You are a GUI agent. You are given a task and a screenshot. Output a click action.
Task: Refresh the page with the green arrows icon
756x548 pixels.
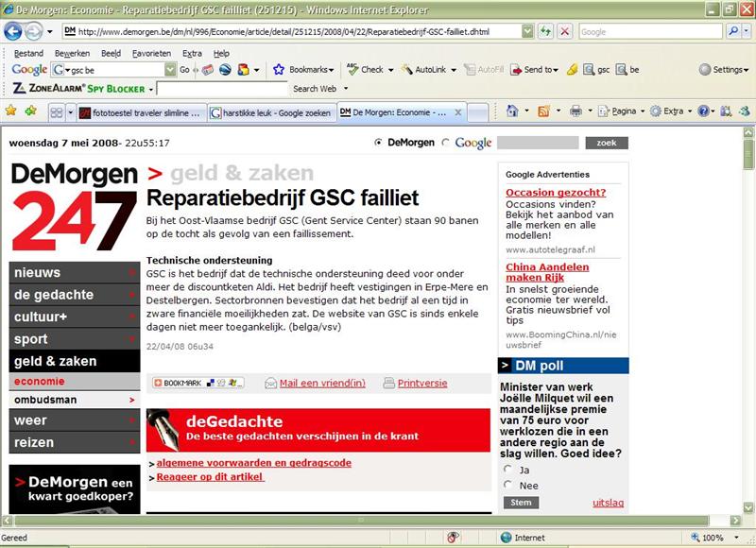(545, 32)
